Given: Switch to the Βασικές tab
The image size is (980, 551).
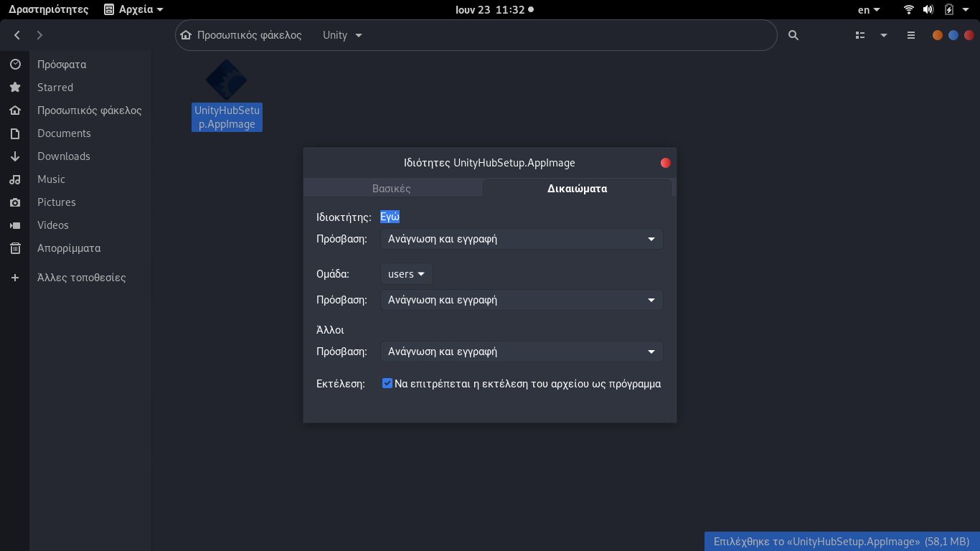Looking at the screenshot, I should [x=392, y=189].
